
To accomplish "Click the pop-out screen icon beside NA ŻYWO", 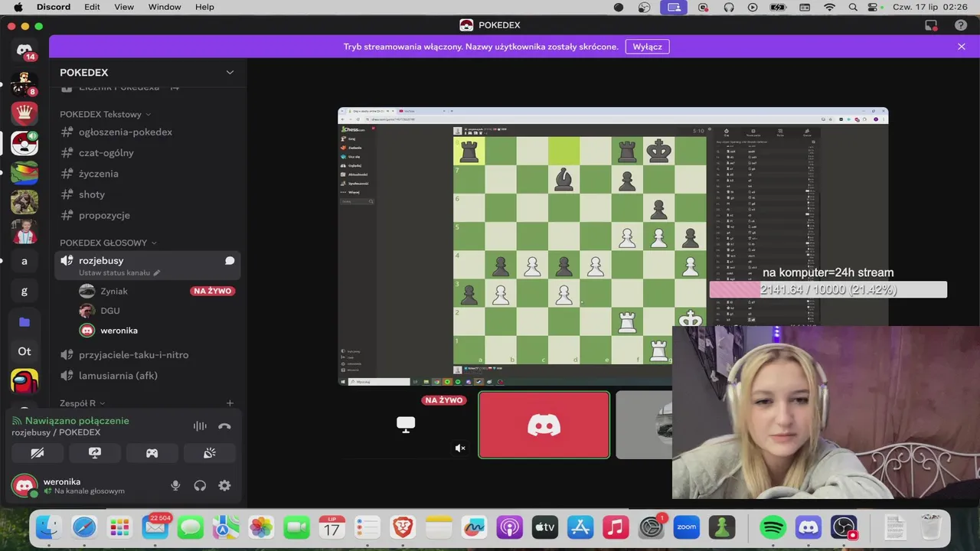I will click(406, 424).
